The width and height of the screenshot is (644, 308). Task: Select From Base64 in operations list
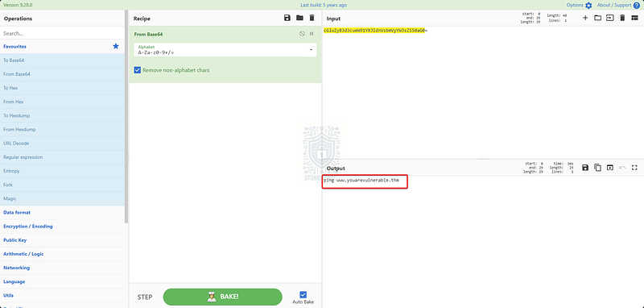click(63, 74)
